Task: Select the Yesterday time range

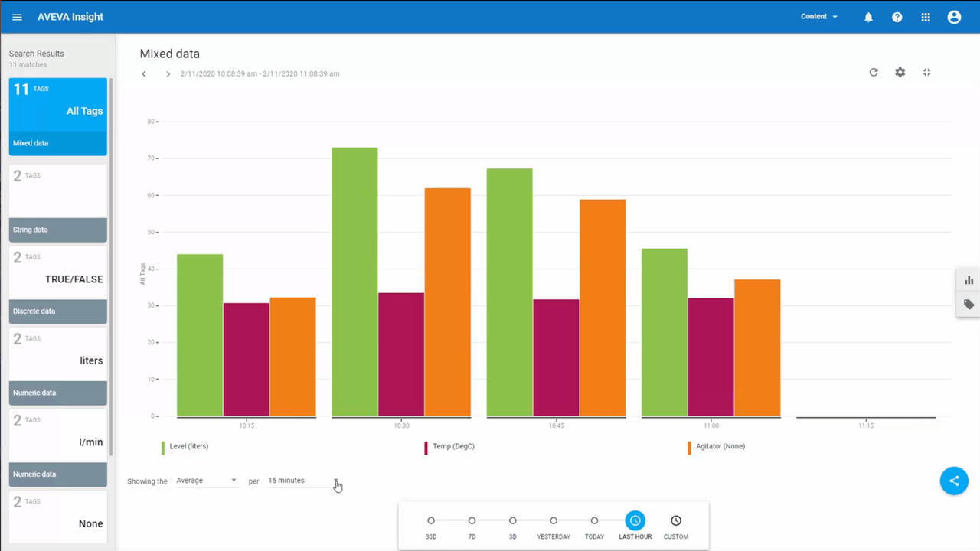Action: pyautogui.click(x=554, y=520)
